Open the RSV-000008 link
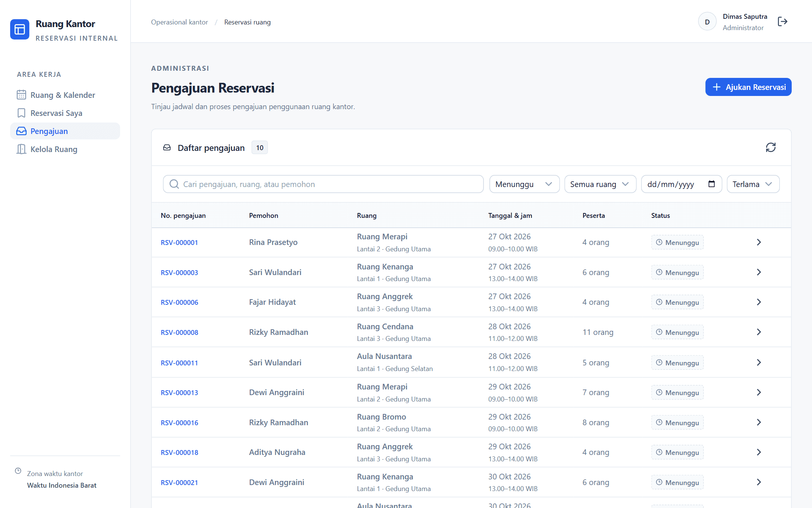Image resolution: width=812 pixels, height=508 pixels. 179,333
